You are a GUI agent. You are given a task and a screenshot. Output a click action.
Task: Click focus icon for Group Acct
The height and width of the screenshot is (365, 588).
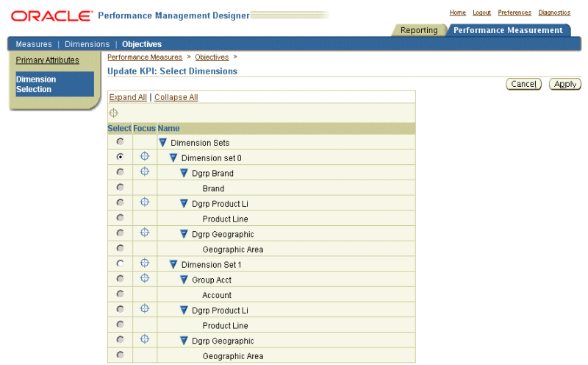pos(144,279)
